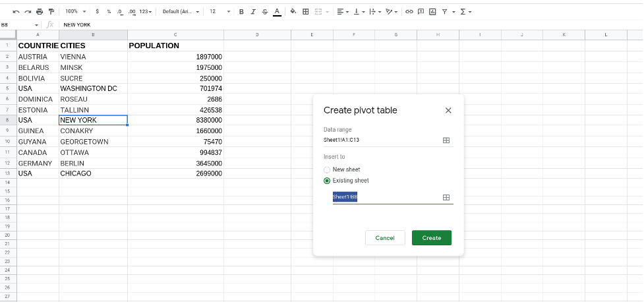Image resolution: width=644 pixels, height=302 pixels.
Task: Select the WASHINGTON DC cell
Action: [93, 89]
